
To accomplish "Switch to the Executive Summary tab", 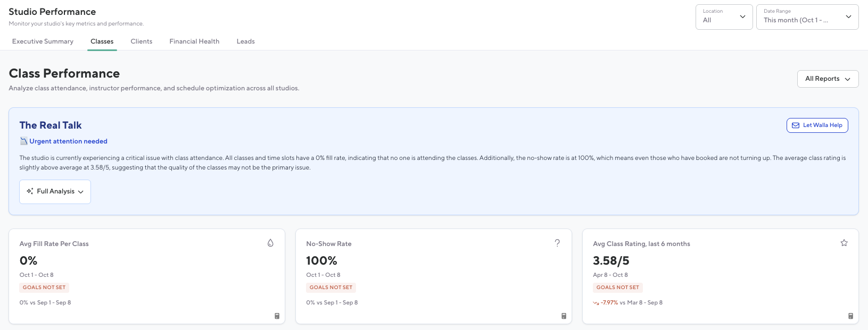I will [43, 41].
